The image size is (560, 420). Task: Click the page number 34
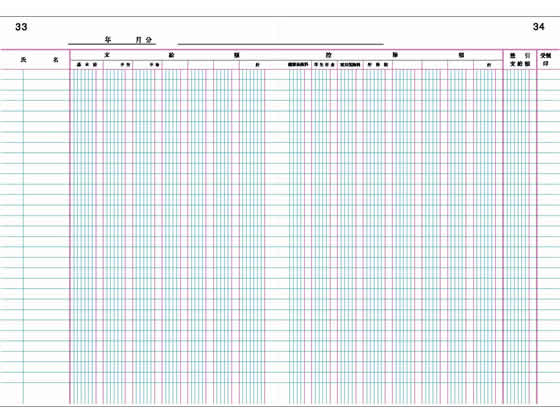pyautogui.click(x=539, y=27)
